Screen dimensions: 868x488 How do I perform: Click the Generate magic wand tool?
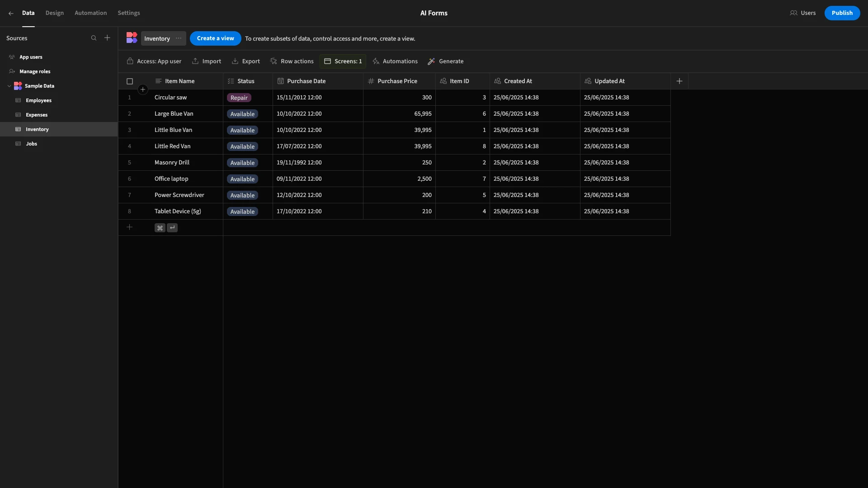click(x=446, y=61)
